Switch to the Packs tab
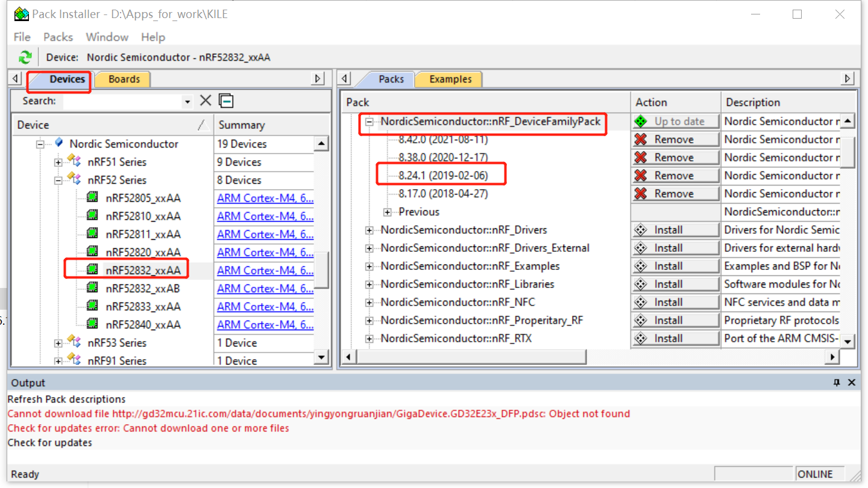 (391, 79)
